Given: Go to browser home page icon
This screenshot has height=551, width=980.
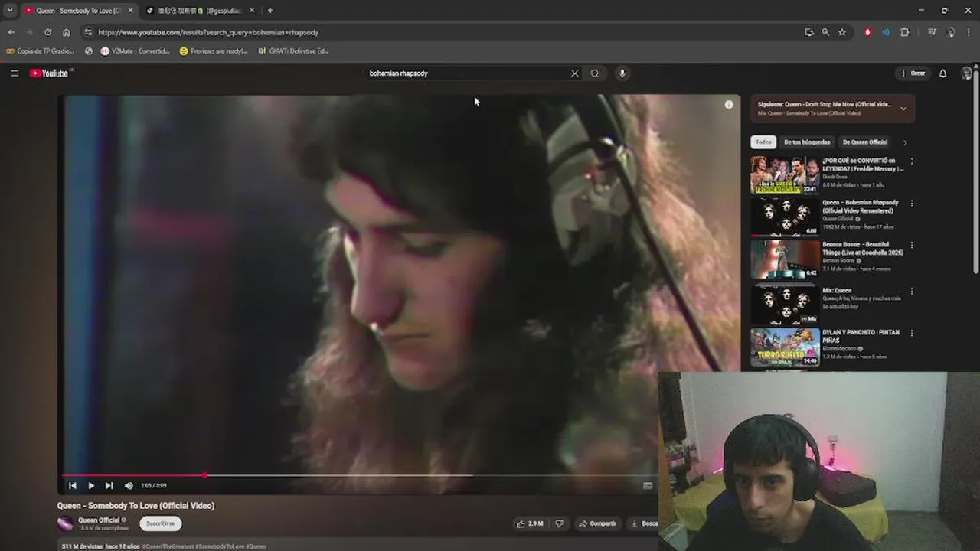Looking at the screenshot, I should tap(66, 32).
